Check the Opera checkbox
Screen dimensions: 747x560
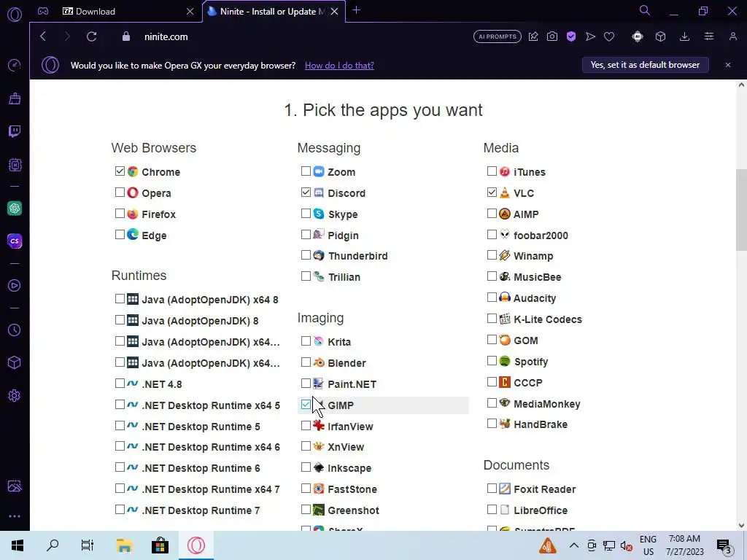(x=120, y=192)
